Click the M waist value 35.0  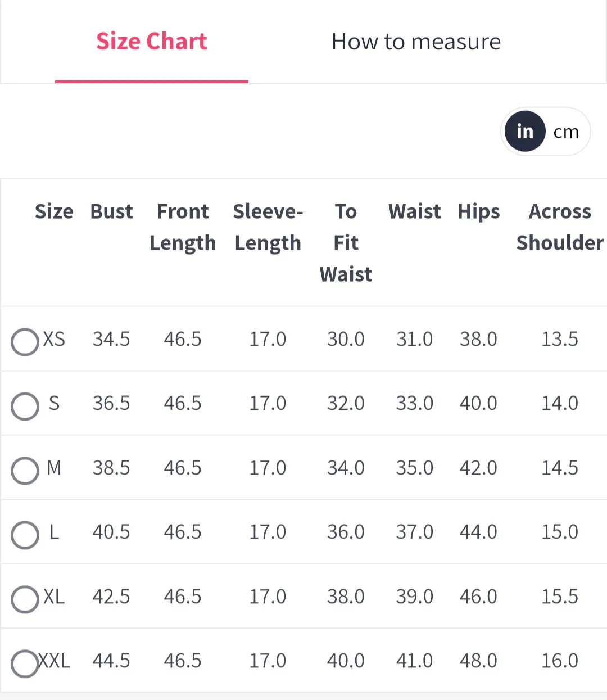414,468
